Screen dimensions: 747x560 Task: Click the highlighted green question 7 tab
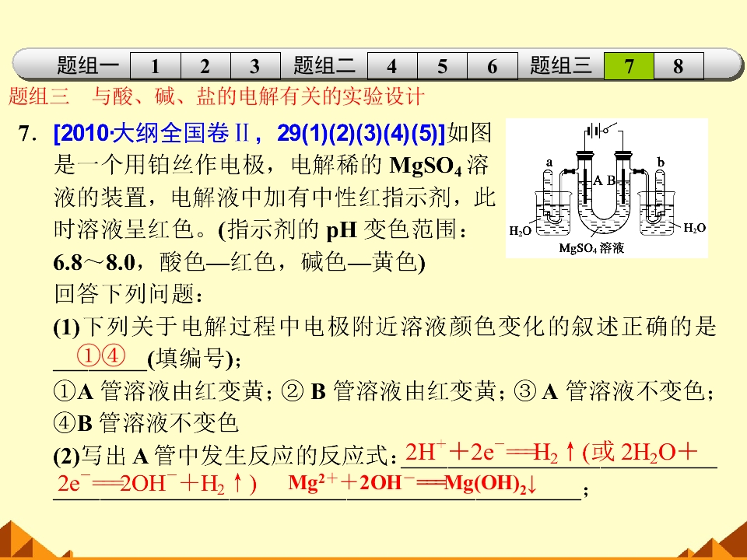pyautogui.click(x=629, y=65)
